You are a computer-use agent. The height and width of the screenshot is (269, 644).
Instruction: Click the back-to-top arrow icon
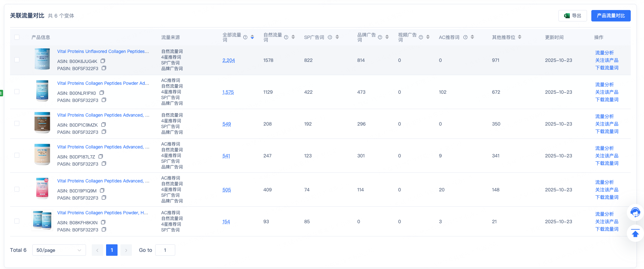click(635, 234)
